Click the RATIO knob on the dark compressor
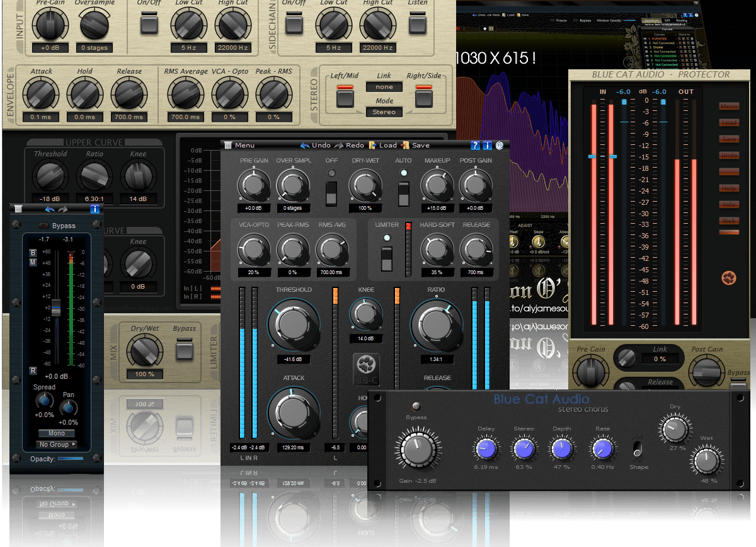 pyautogui.click(x=436, y=325)
